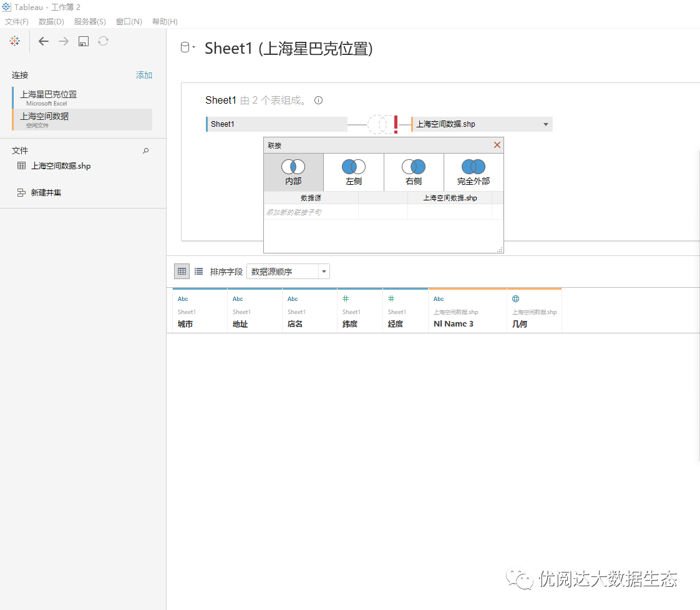Viewport: 700px width, 610px height.
Task: Select the NI Name 3 column header
Action: pos(467,310)
